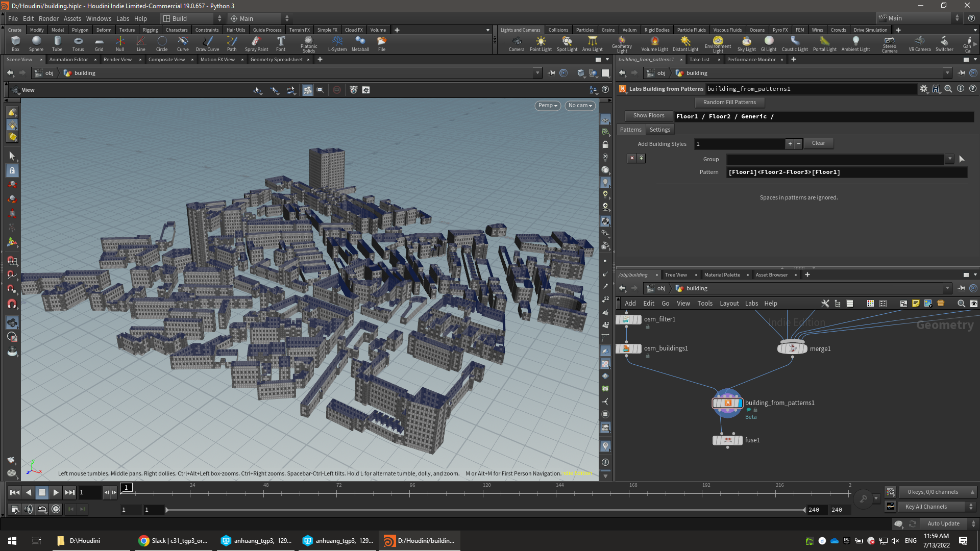Click the current frame marker on the timeline
Screen dimensions: 980x551
click(x=126, y=488)
